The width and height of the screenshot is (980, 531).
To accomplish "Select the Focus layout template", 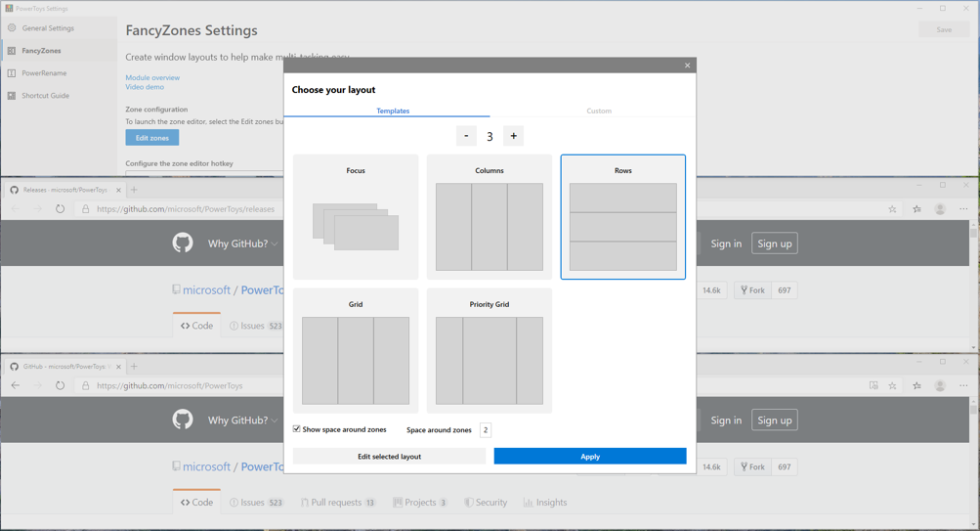I will tap(356, 217).
